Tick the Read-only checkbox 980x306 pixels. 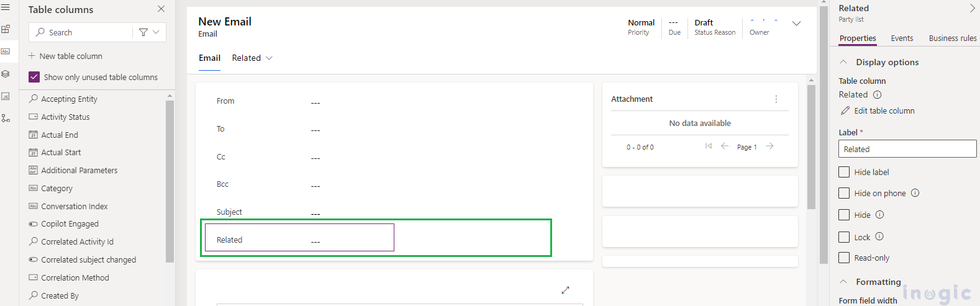tap(844, 258)
